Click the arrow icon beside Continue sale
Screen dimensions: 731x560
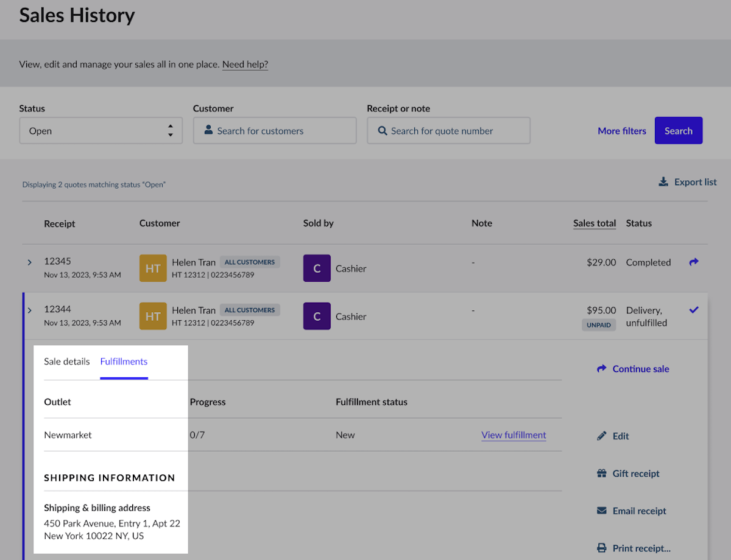(602, 368)
